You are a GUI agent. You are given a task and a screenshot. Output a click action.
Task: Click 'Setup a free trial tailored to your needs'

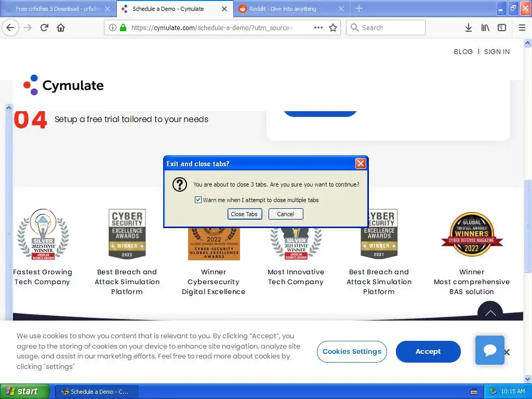131,119
